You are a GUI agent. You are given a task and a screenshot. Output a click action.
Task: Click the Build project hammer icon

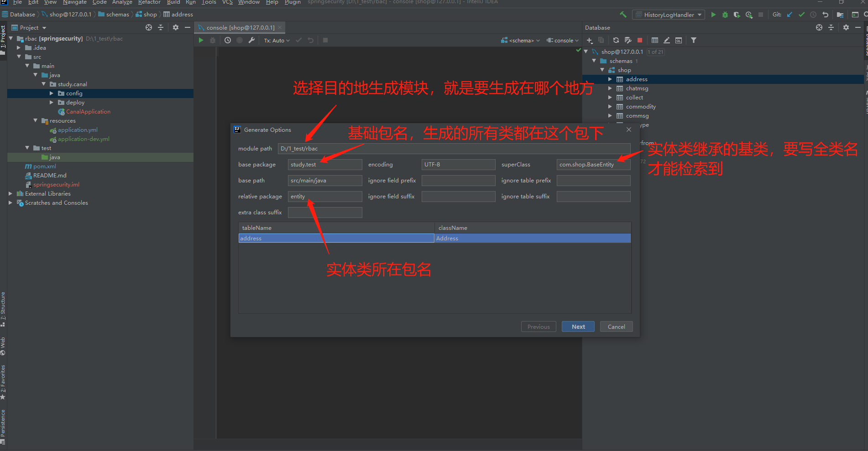pyautogui.click(x=623, y=15)
